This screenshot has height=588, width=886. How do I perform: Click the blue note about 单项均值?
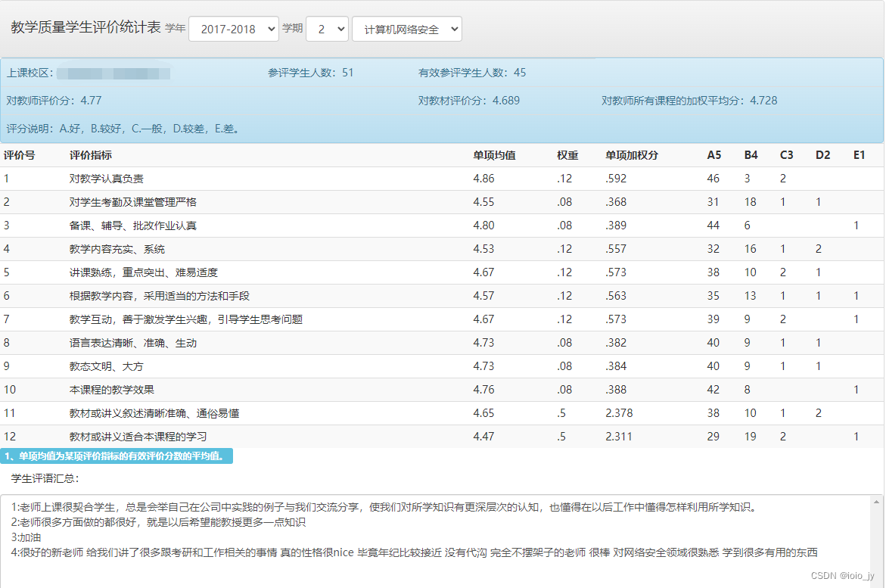click(117, 456)
